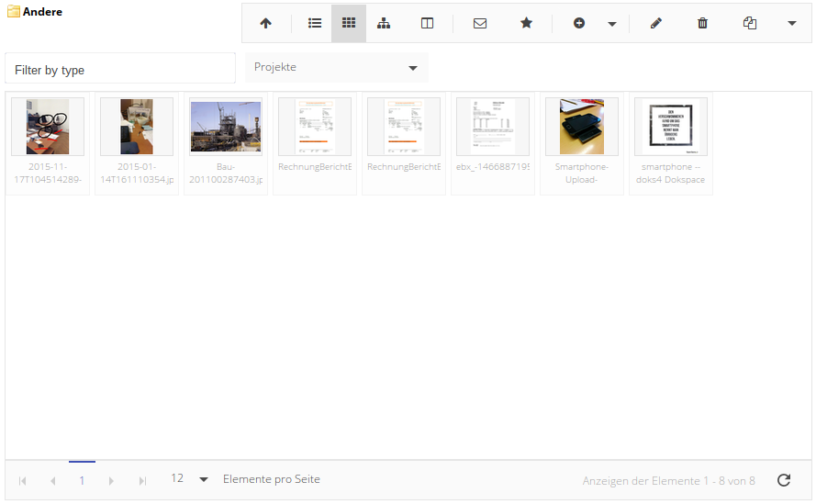The width and height of the screenshot is (816, 504).
Task: Click the copy documents icon
Action: (x=750, y=24)
